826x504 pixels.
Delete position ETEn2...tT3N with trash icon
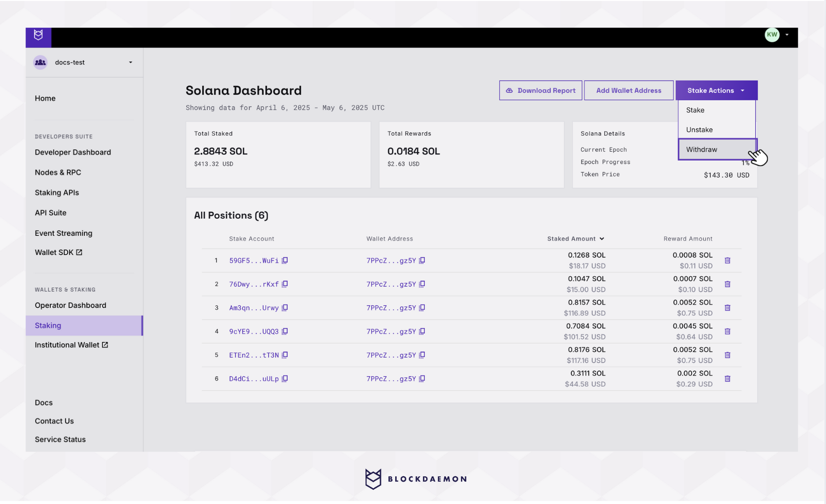[x=728, y=355]
